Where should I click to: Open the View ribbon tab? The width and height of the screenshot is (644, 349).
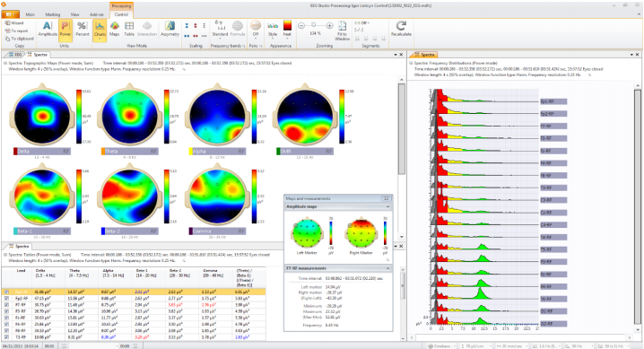click(x=74, y=14)
